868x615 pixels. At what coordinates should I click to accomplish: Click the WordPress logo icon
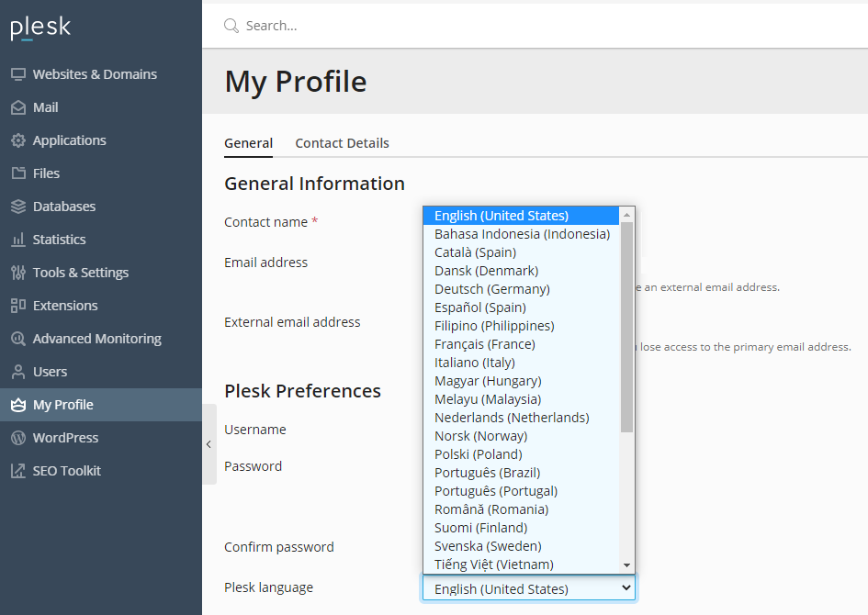tap(18, 438)
